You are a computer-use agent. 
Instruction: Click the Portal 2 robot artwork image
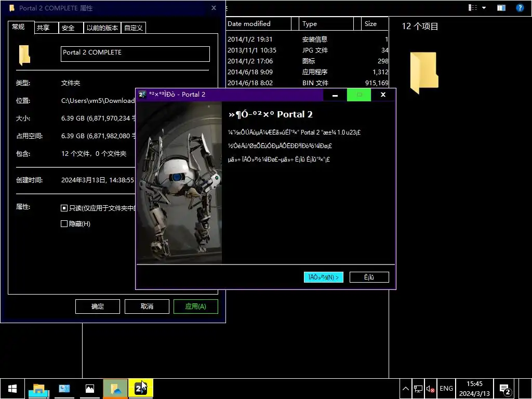[x=179, y=182]
